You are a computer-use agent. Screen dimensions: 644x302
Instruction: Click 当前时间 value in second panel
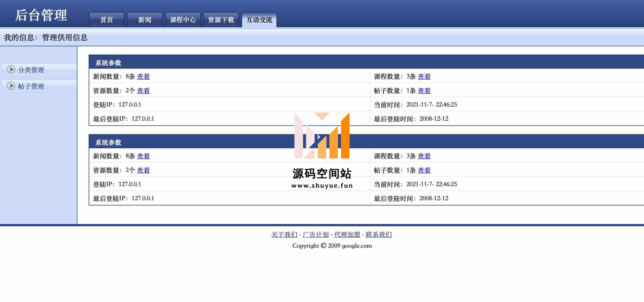pos(432,184)
